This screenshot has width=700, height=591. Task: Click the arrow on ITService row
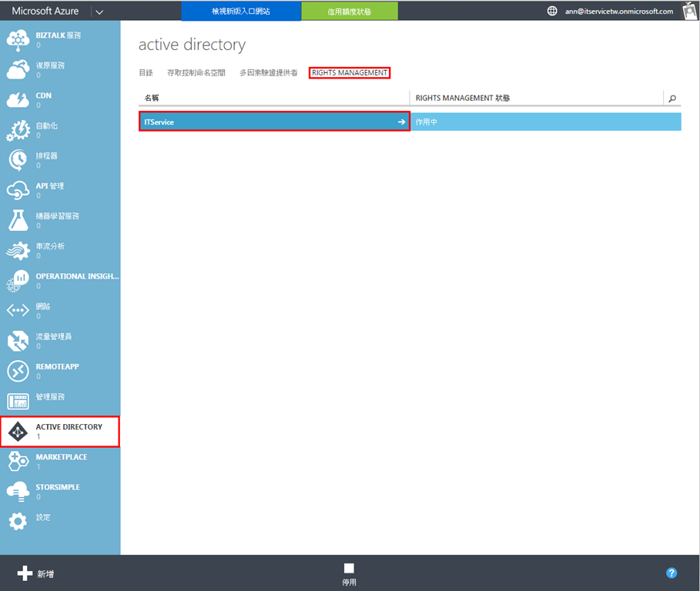click(x=401, y=122)
